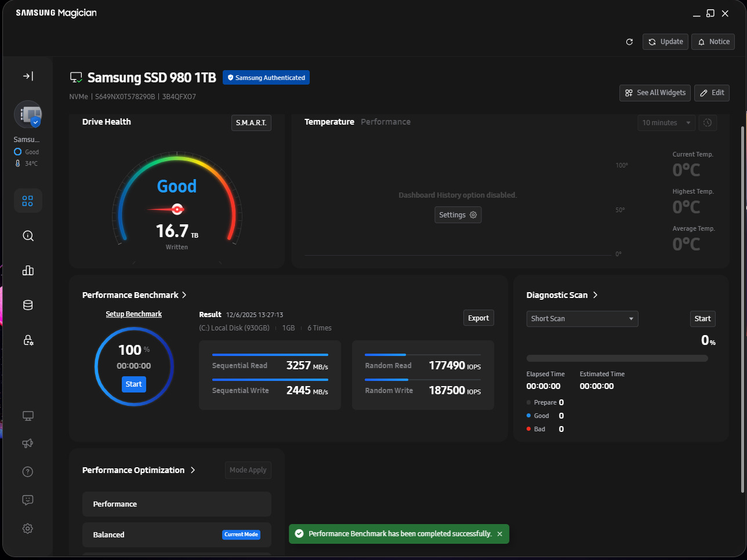Open the 10 minutes time range dropdown
The image size is (747, 560).
(x=666, y=123)
